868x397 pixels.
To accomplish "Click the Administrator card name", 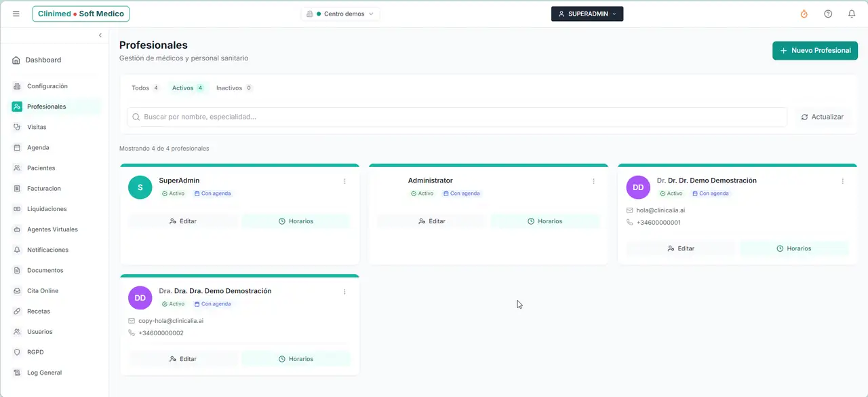I will pos(431,181).
